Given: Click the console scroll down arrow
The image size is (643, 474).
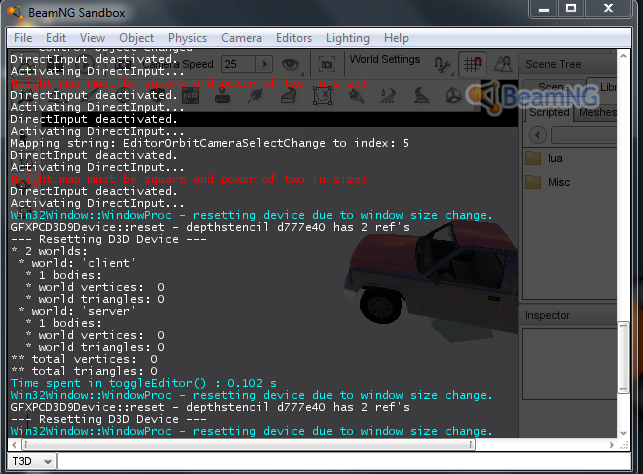Looking at the screenshot, I should coord(623,433).
